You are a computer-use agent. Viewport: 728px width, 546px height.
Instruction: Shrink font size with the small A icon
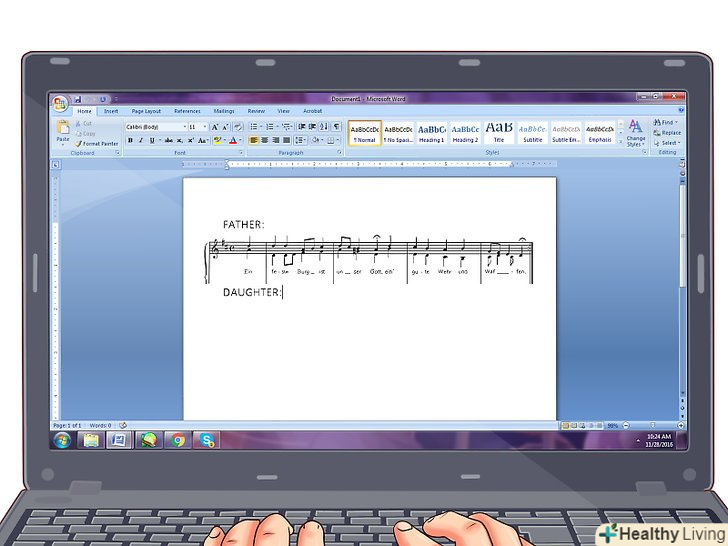[226, 127]
